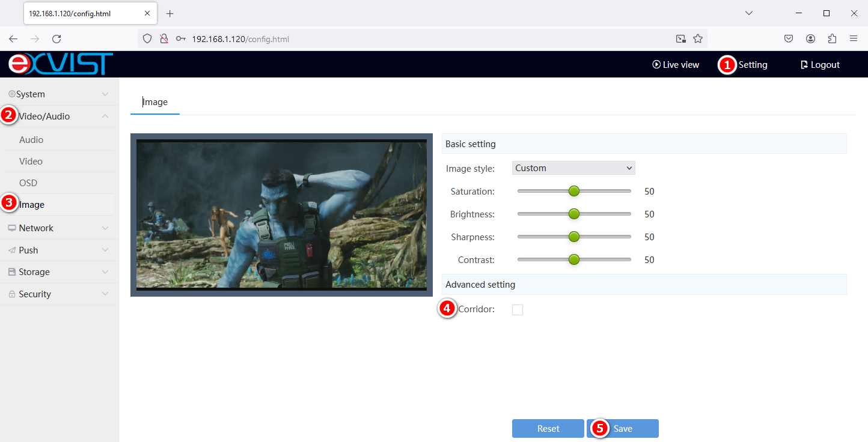Click the Saturation slider handle
This screenshot has height=442, width=868.
pyautogui.click(x=574, y=191)
